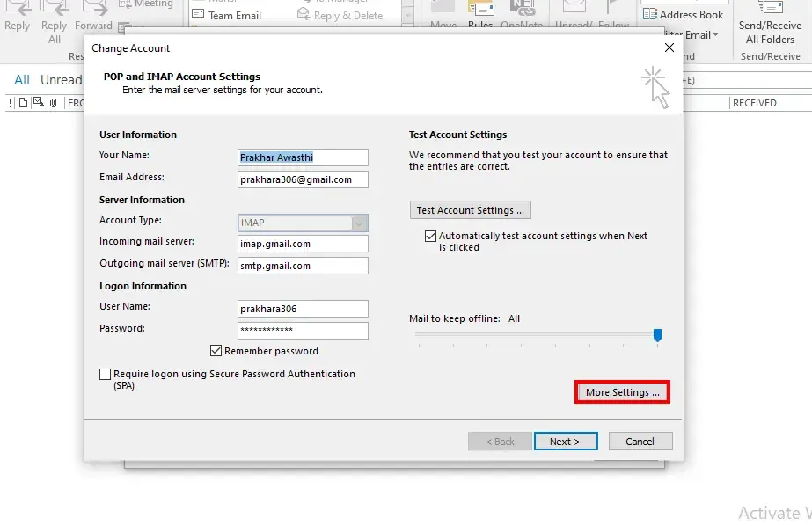Select Reply & Delete quick step

pyautogui.click(x=340, y=16)
